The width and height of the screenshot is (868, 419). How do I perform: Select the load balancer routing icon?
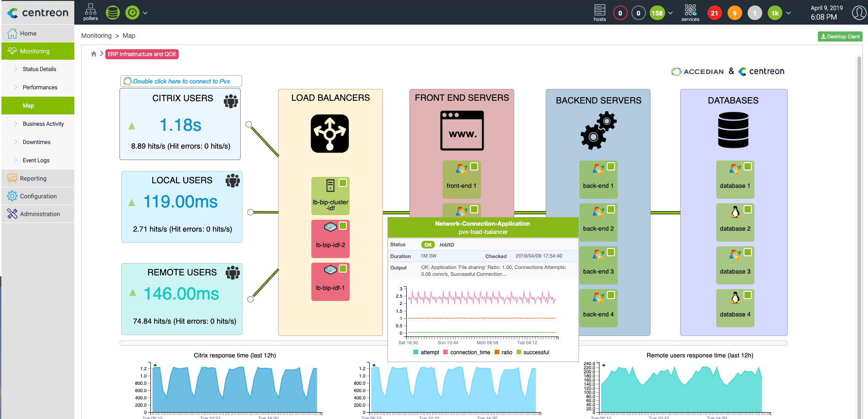330,134
